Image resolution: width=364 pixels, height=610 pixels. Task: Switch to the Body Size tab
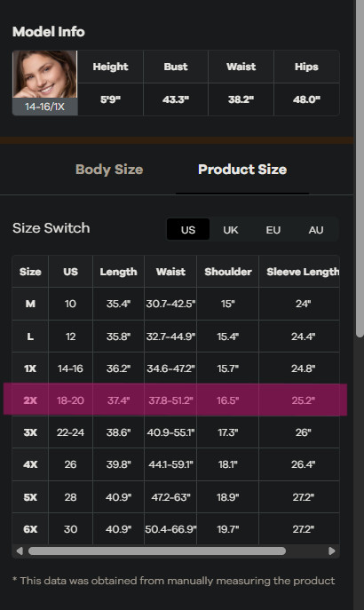pyautogui.click(x=109, y=170)
